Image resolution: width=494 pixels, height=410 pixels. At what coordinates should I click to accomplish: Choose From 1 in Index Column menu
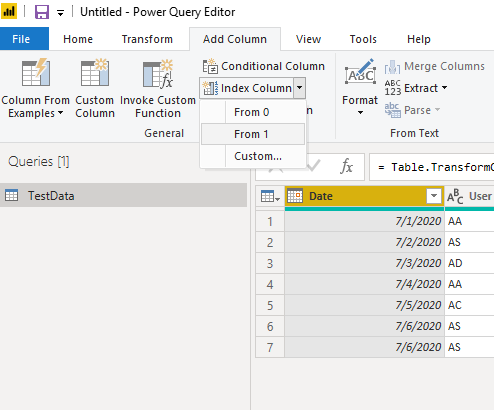(253, 134)
